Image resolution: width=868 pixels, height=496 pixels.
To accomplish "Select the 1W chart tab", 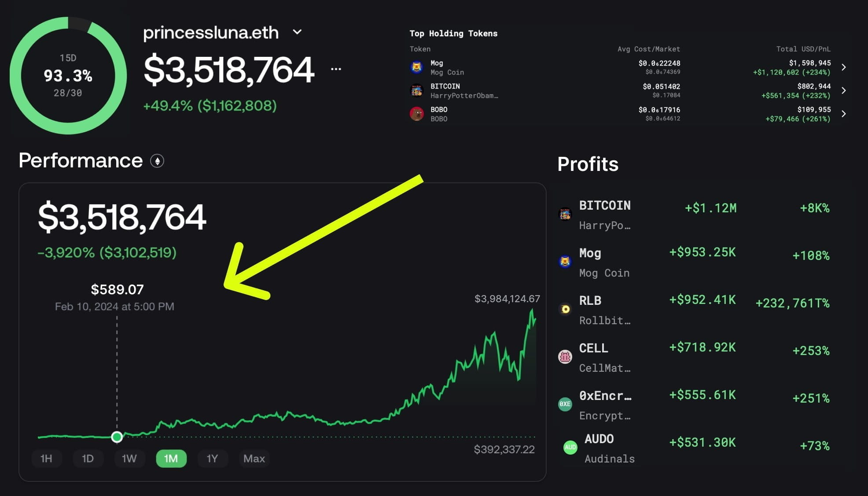I will (x=129, y=459).
